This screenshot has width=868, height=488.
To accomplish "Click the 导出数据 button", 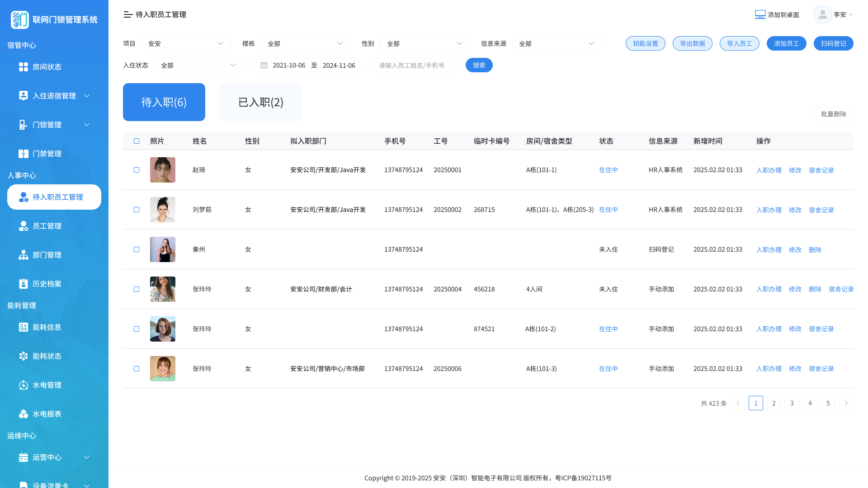I will (693, 43).
